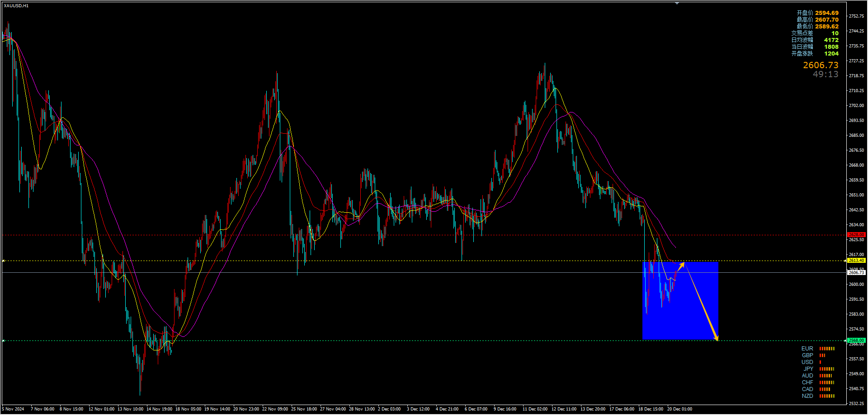868x415 pixels.
Task: Click the 2752.75 price scale label
Action: click(x=856, y=16)
